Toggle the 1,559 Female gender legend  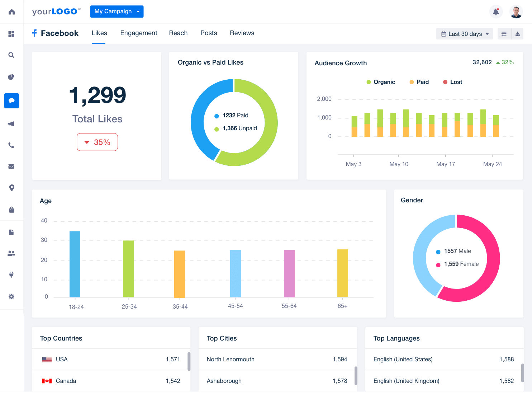pos(457,264)
